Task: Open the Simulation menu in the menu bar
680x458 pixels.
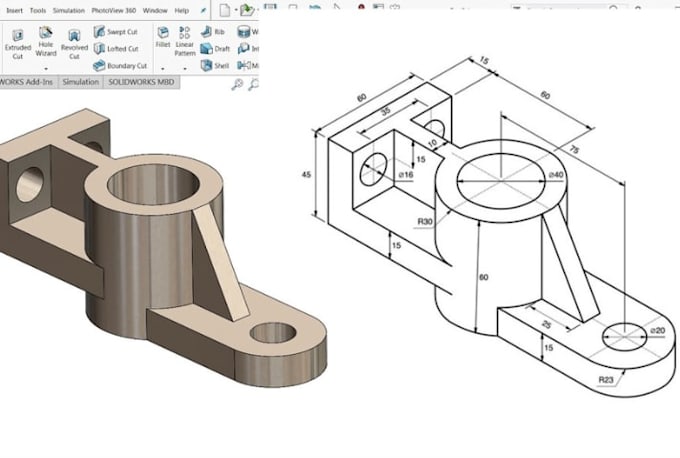Action: point(69,10)
